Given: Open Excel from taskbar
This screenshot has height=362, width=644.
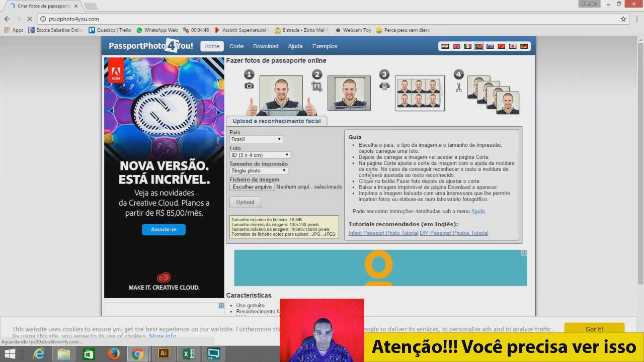Looking at the screenshot, I should point(189,354).
